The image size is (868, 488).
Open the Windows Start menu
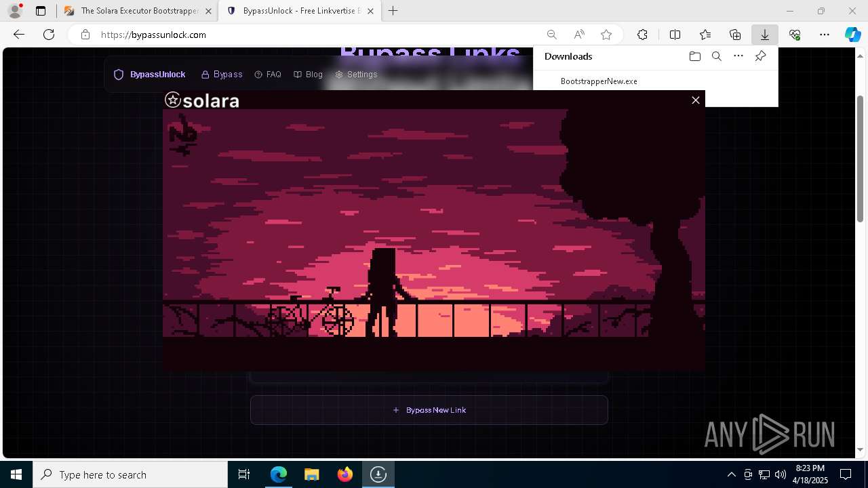(x=16, y=474)
